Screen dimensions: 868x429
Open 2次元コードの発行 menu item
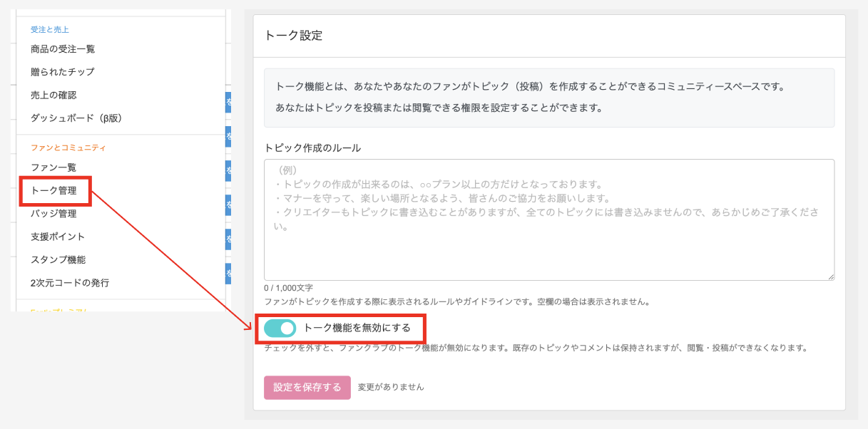point(70,282)
